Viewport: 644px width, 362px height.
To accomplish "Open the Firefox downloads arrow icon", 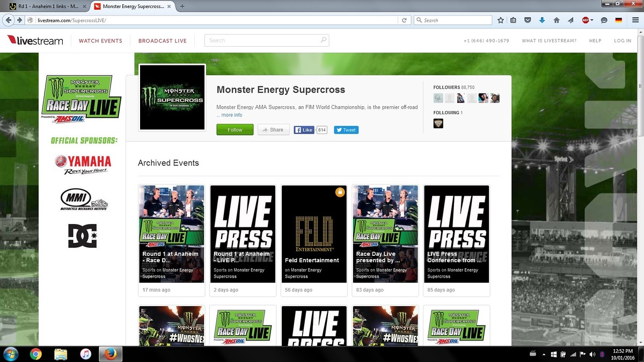I will click(x=542, y=20).
